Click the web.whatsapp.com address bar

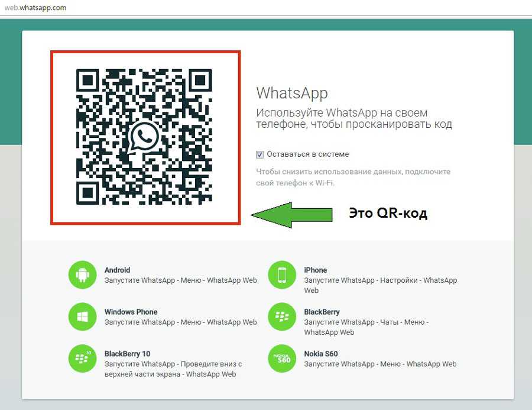(x=35, y=8)
